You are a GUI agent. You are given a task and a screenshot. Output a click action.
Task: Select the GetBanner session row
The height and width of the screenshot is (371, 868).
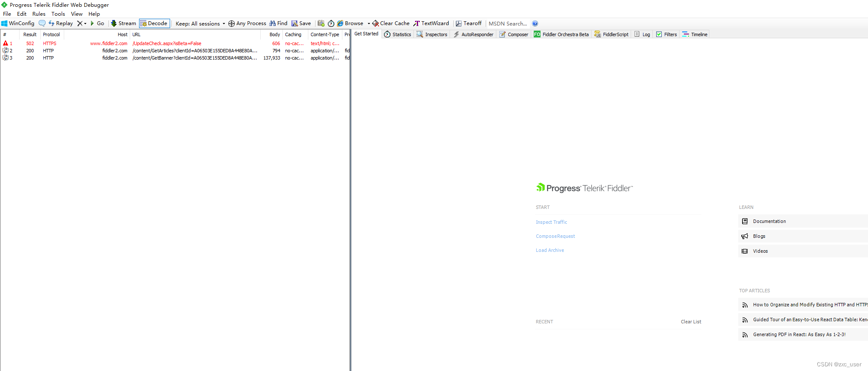(x=175, y=58)
